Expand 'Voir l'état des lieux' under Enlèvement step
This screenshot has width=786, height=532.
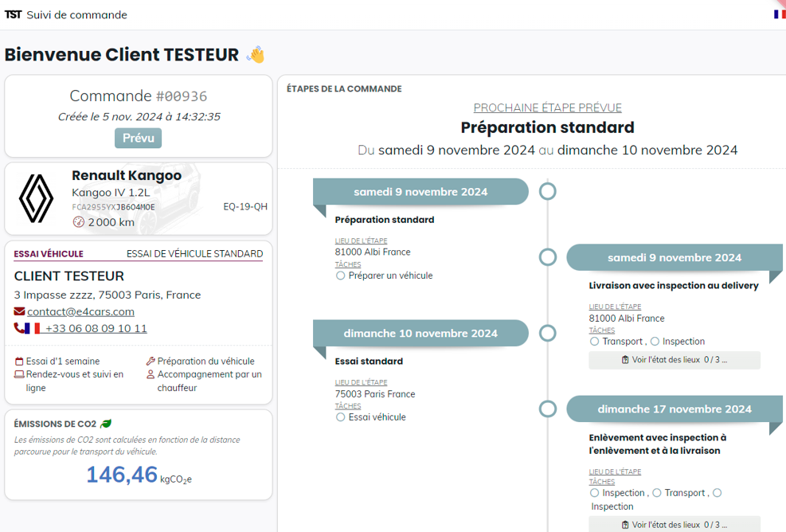[674, 525]
